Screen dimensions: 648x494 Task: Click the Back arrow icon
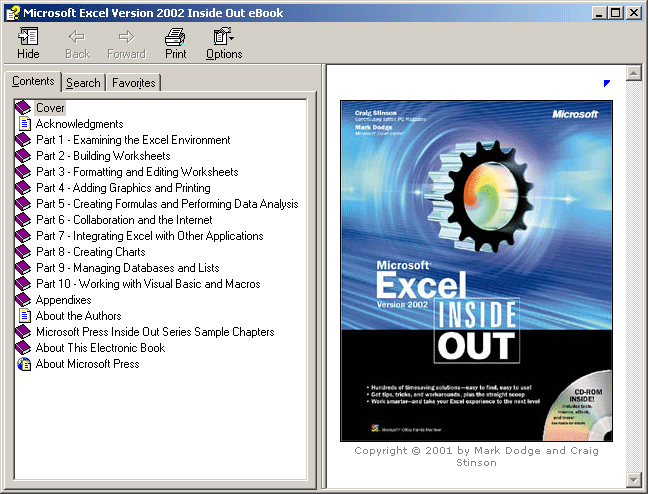[77, 37]
